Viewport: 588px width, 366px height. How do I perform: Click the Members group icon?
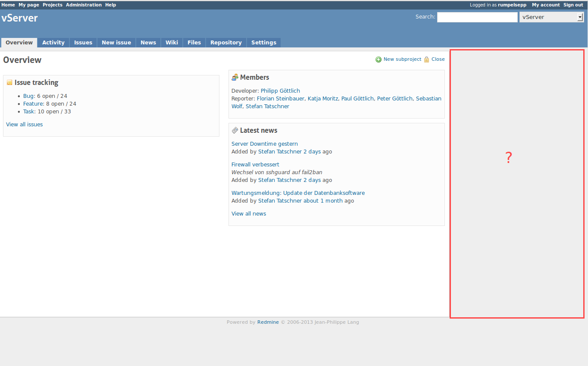click(x=235, y=78)
